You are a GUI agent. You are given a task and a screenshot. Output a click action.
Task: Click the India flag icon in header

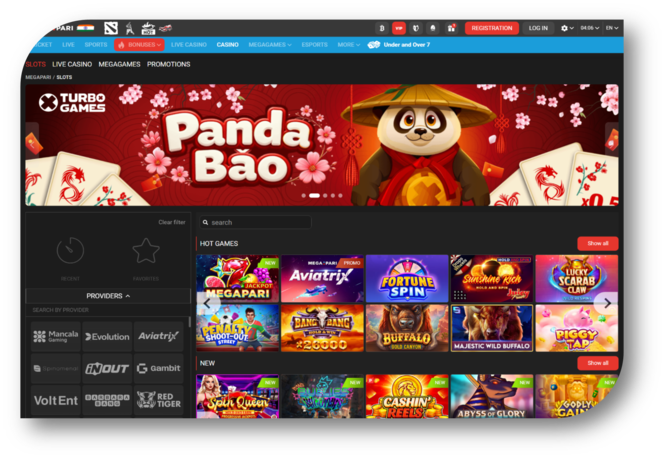(x=85, y=28)
